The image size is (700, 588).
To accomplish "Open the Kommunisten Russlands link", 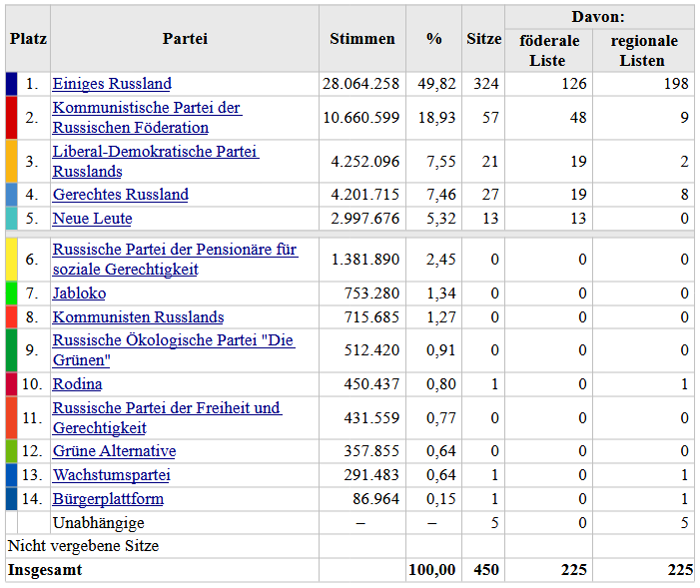I will coord(138,317).
